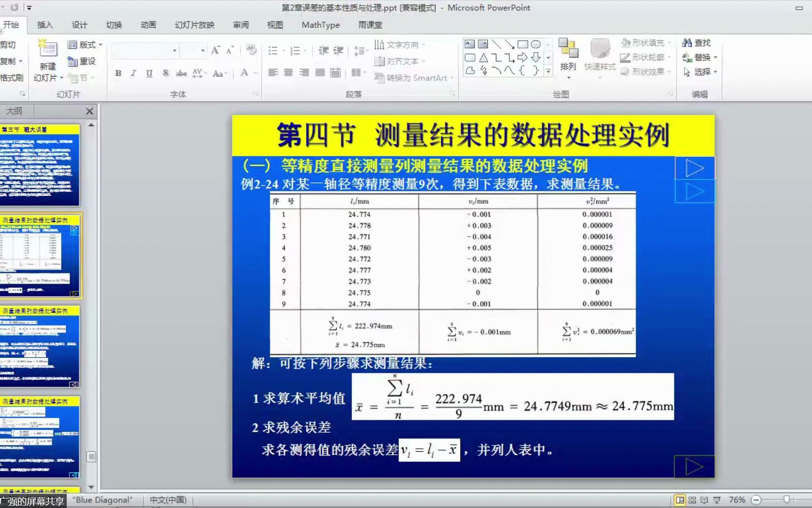Click slide's bottom-right next arrow button

[694, 467]
